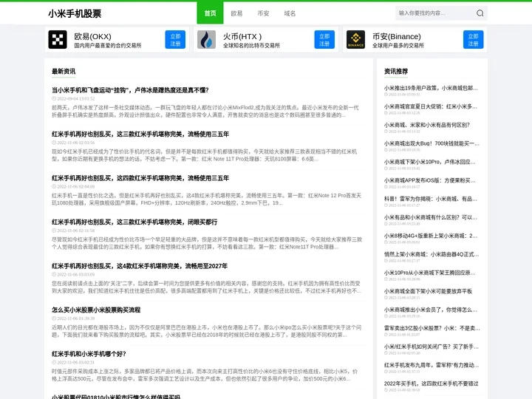Image resolution: width=532 pixels, height=399 pixels.
Task: Open article 这4款红米手机堪称完美，流畅用至2027年
Action: coord(140,266)
